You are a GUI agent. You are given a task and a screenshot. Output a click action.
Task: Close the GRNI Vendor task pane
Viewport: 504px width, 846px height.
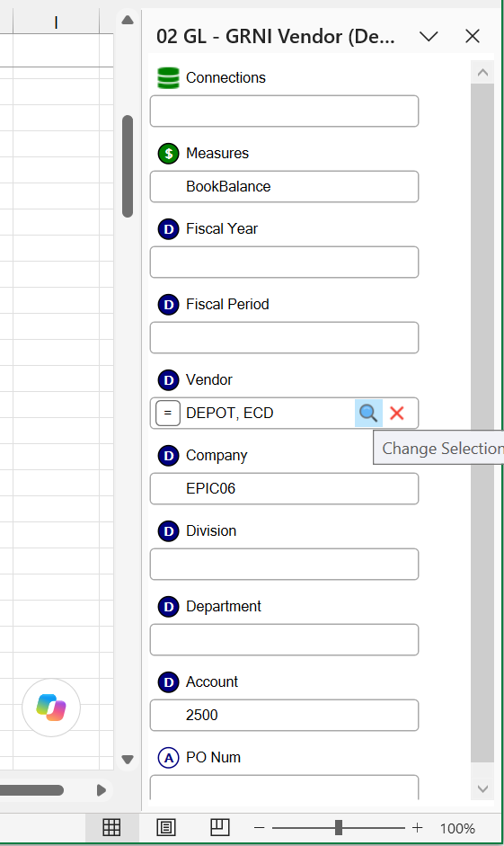point(473,37)
